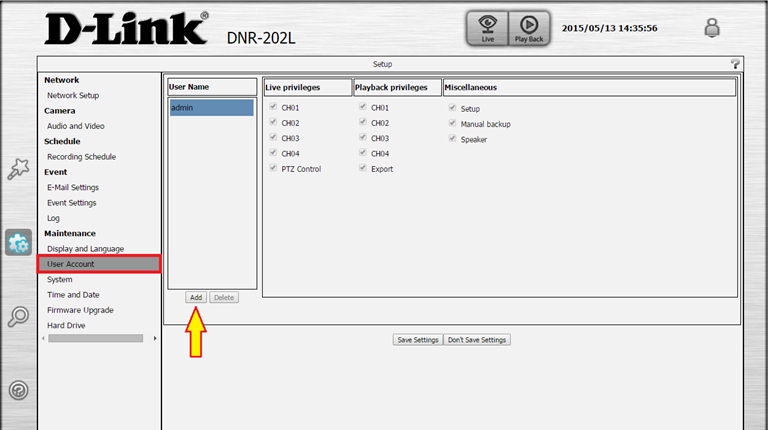Open the magnifier search sidebar icon
The image size is (768, 430).
point(18,317)
